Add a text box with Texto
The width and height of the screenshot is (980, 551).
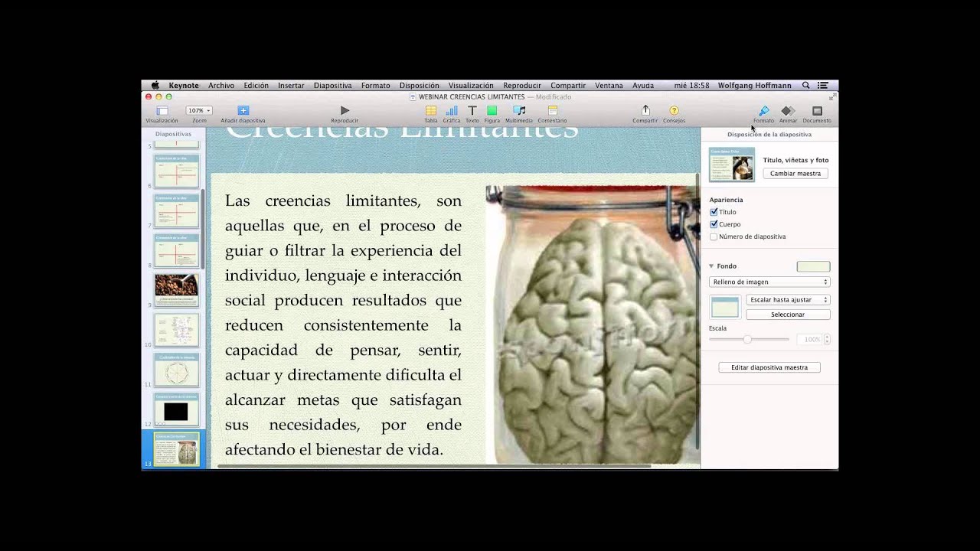pyautogui.click(x=472, y=111)
